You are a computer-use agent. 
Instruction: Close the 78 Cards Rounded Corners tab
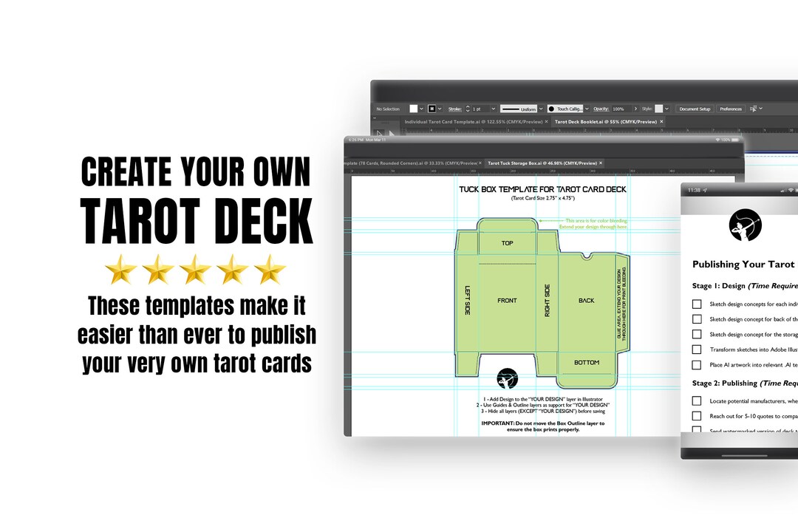click(480, 163)
